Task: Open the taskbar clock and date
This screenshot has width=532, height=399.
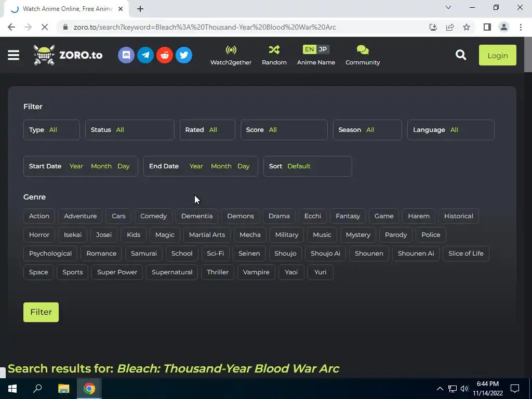Action: tap(487, 389)
